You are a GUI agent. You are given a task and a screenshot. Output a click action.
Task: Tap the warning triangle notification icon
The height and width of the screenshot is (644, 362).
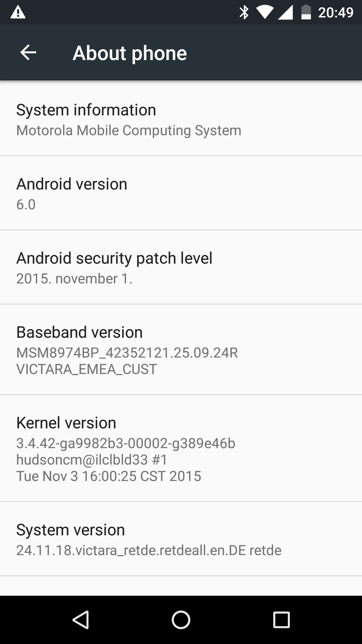pos(18,12)
